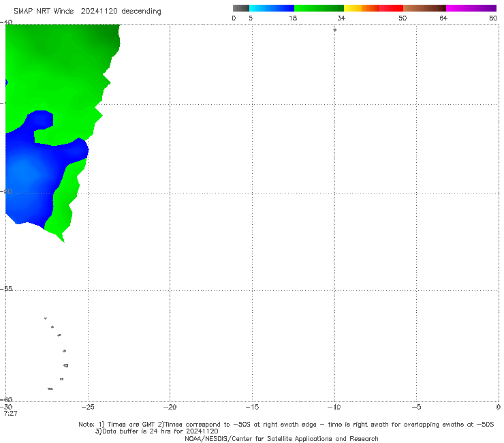Viewport: 504px width, 443px height.
Task: Click the longitude axis label "-30"
Action: [6, 407]
